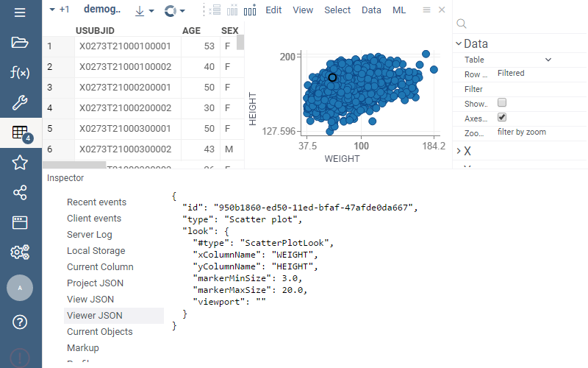Open the hamburger menu in the sidebar
This screenshot has width=588, height=368.
point(20,13)
